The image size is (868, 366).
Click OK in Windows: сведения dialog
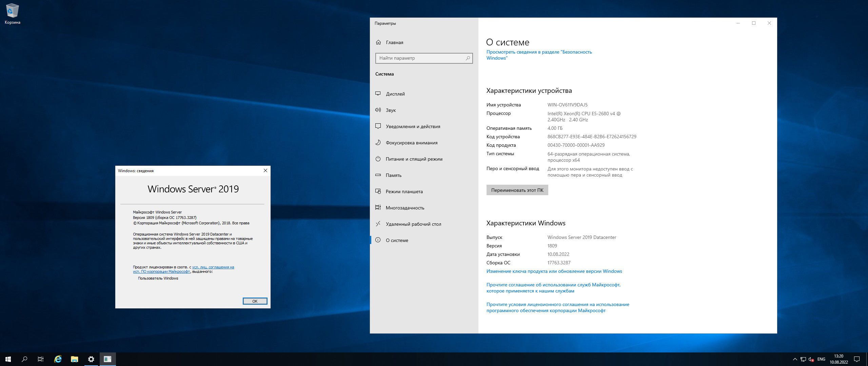255,301
